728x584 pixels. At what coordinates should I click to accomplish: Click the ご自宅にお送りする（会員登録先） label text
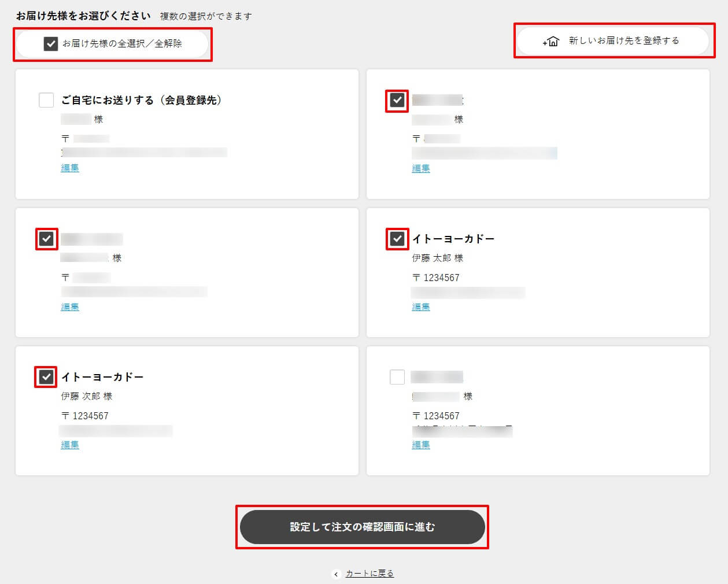pos(141,100)
